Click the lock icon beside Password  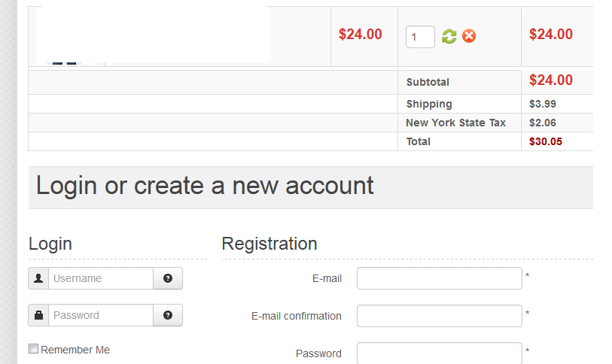(38, 315)
